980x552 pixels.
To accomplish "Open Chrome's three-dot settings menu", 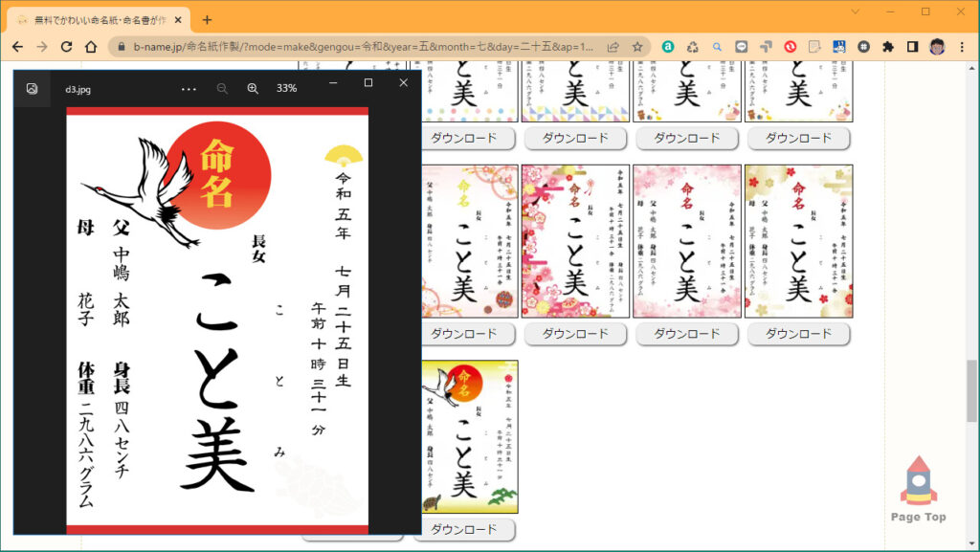I will point(962,45).
